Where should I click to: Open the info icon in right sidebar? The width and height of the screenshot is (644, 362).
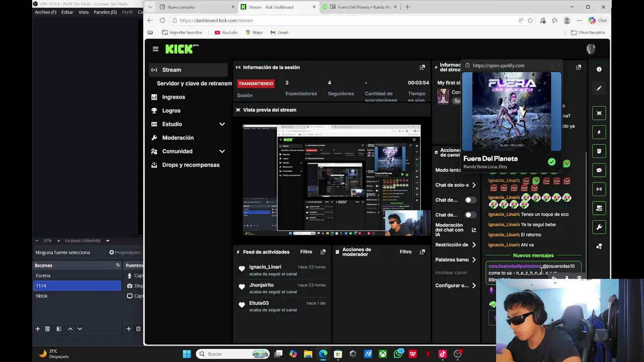click(599, 69)
